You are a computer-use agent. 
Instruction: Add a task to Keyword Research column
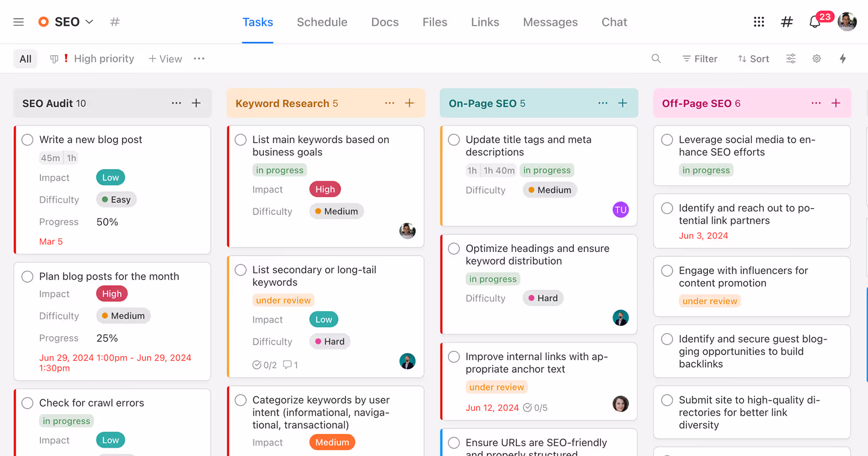click(410, 103)
